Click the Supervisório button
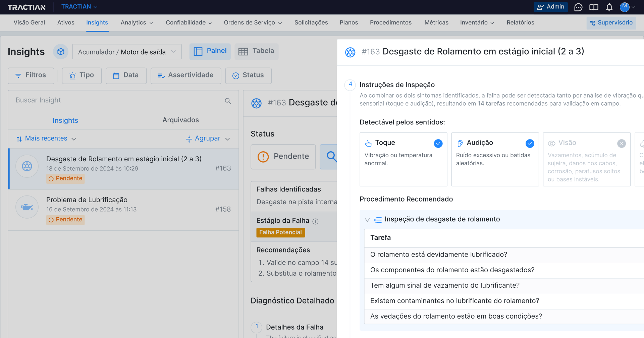Viewport: 644px width, 338px height. click(x=611, y=23)
